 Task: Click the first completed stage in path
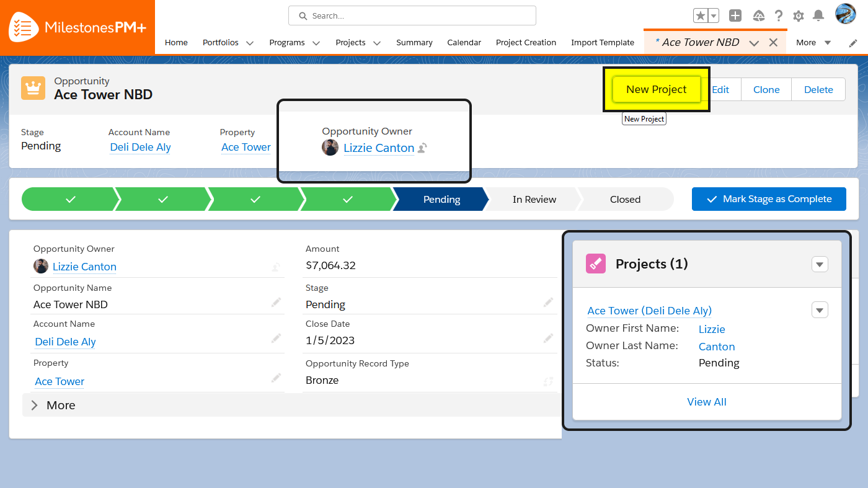[70, 199]
